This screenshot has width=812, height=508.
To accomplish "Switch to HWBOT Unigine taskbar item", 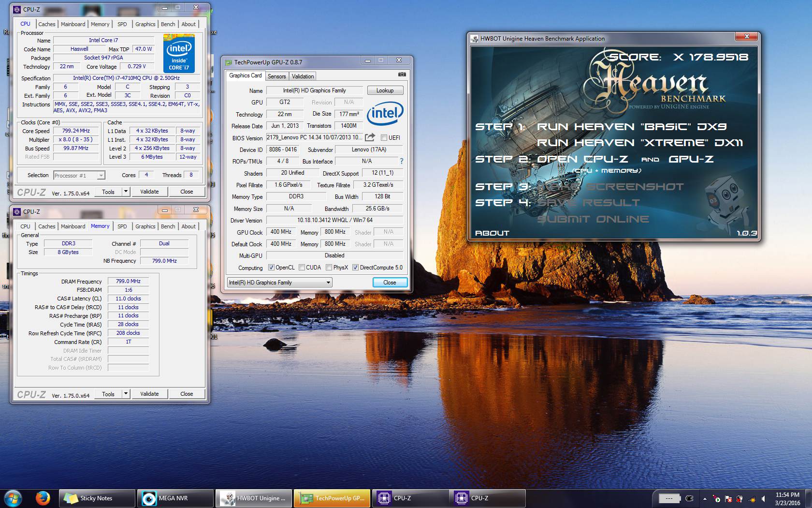I will [253, 498].
